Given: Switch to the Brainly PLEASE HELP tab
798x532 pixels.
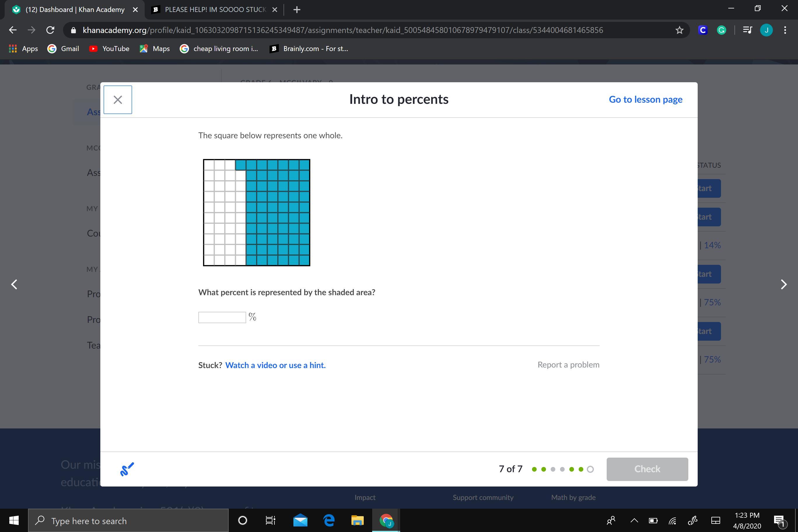Looking at the screenshot, I should pyautogui.click(x=214, y=10).
